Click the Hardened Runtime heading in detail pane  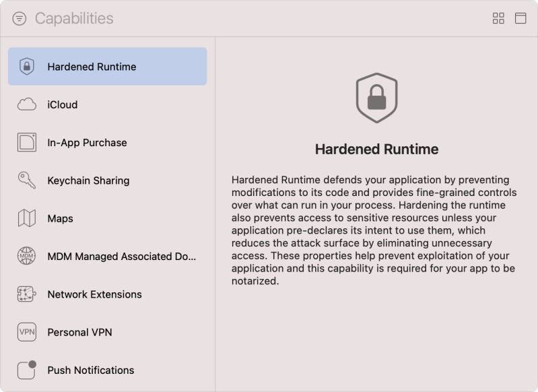click(x=377, y=150)
